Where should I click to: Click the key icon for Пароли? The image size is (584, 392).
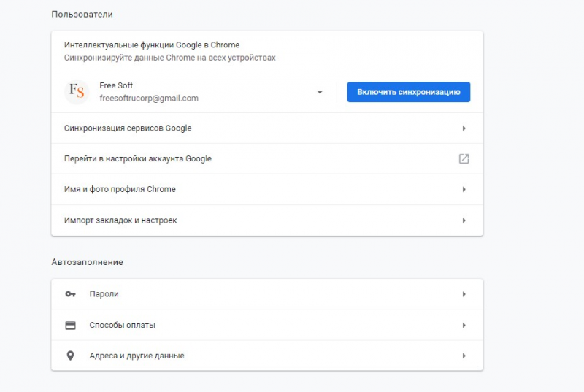pos(70,294)
